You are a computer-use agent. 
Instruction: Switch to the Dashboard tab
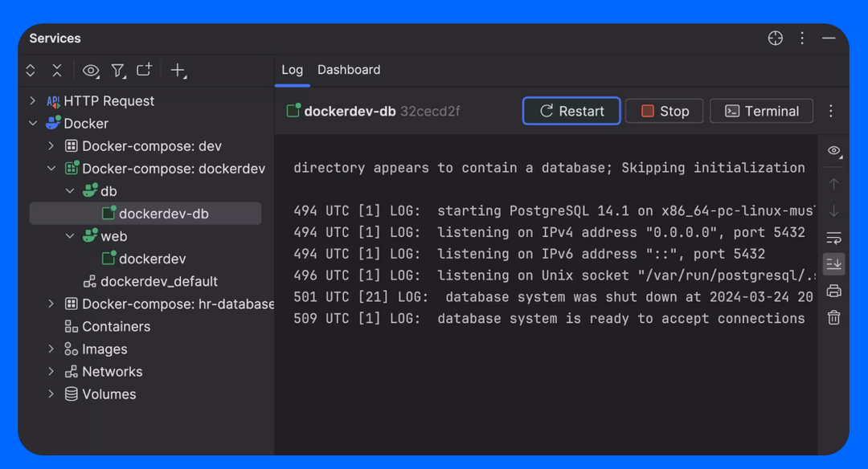tap(349, 70)
